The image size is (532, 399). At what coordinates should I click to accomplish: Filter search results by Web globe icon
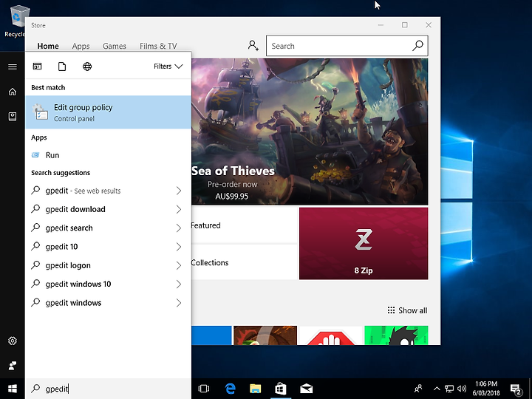(x=87, y=66)
